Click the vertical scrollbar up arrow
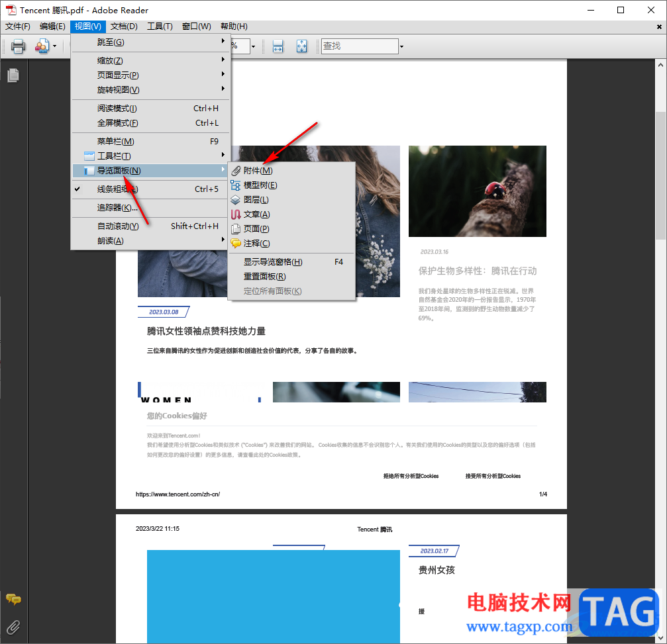The image size is (667, 644). [660, 65]
